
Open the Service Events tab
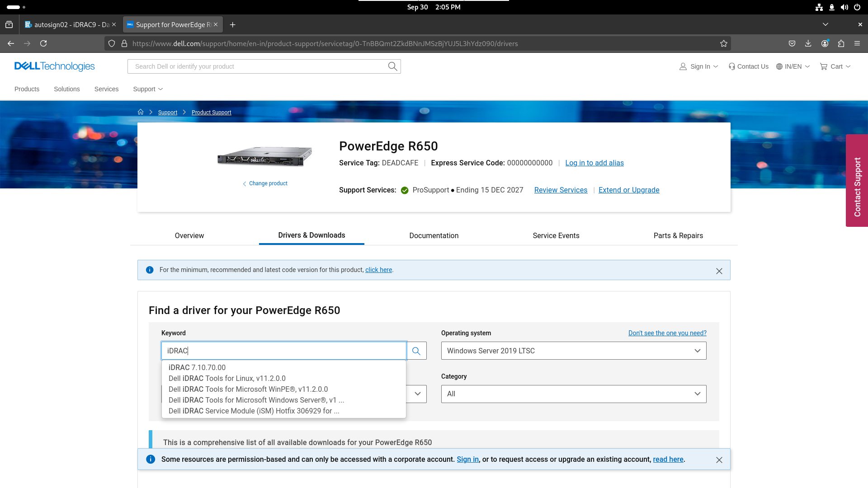point(556,235)
